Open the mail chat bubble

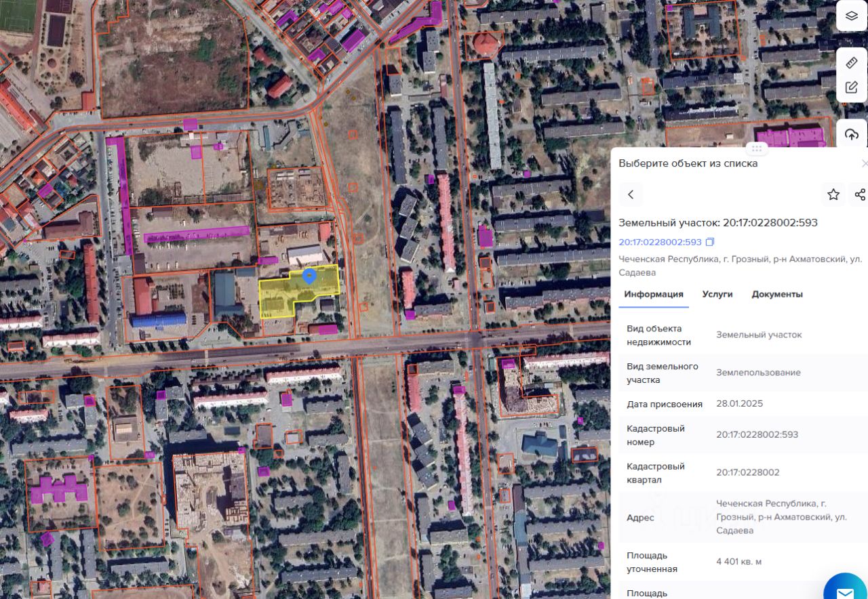click(x=846, y=591)
